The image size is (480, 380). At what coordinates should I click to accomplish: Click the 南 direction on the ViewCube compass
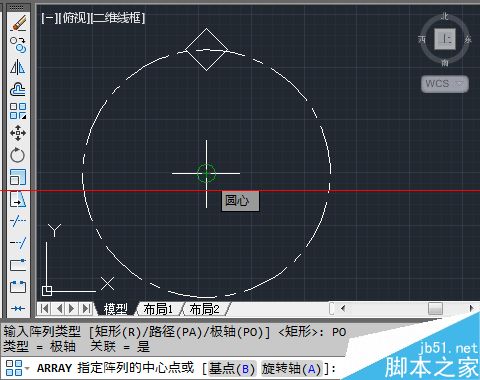[x=445, y=62]
